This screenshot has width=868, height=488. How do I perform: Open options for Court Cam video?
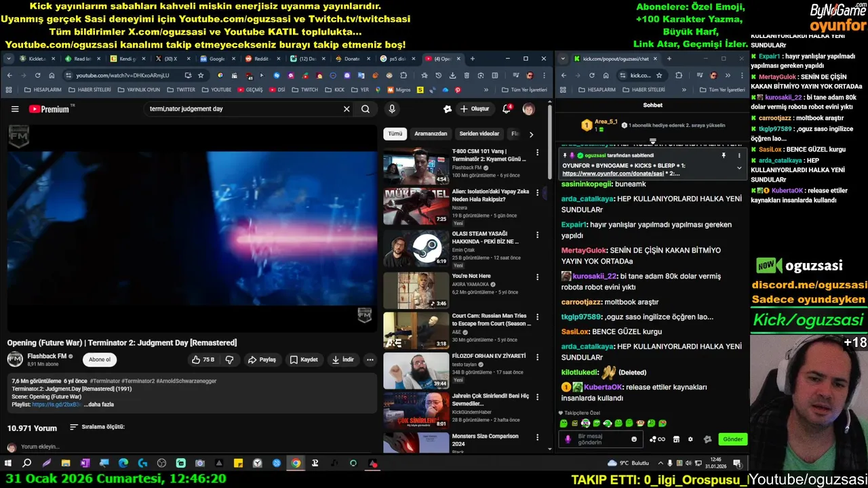538,317
